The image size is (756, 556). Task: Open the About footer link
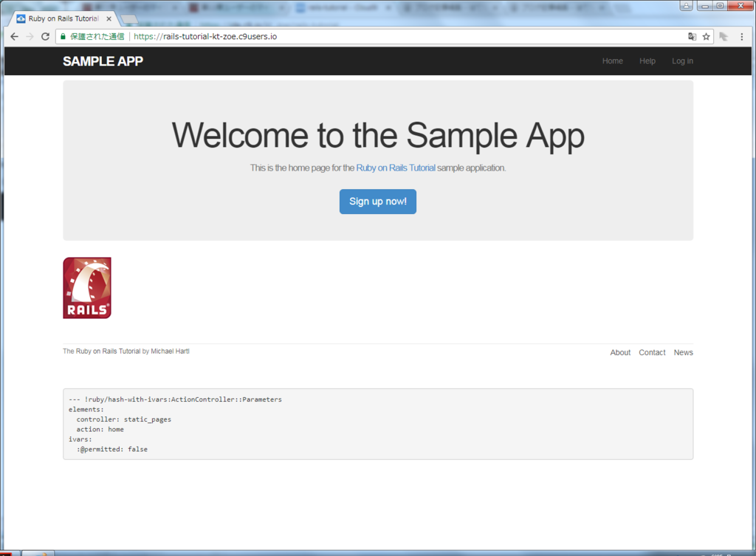620,352
